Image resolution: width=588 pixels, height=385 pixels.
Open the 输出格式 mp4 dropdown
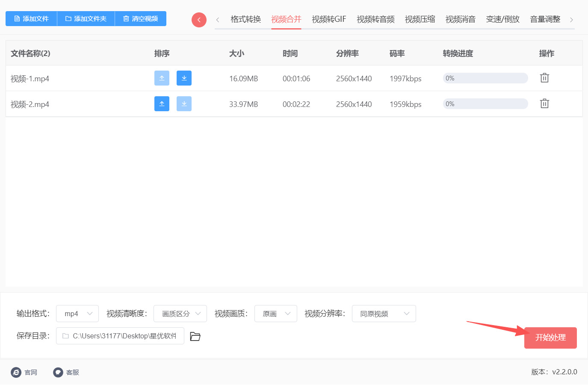[x=77, y=314]
